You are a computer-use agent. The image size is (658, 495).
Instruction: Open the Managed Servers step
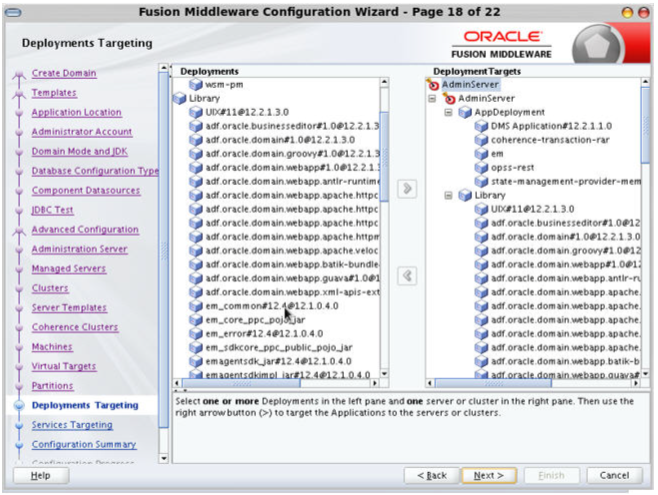pyautogui.click(x=69, y=268)
